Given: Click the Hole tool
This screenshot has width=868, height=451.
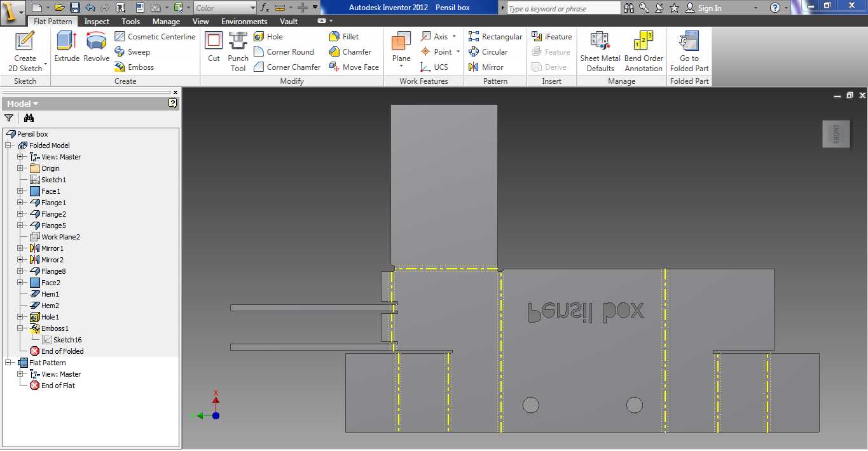Looking at the screenshot, I should coord(268,36).
